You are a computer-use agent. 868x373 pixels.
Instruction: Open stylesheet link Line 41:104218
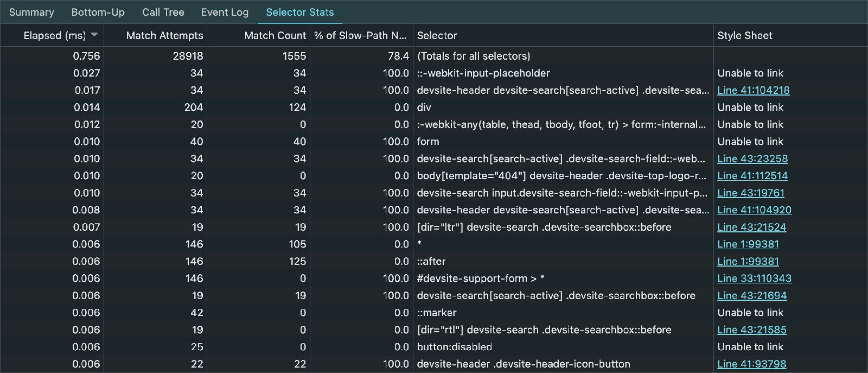tap(753, 90)
